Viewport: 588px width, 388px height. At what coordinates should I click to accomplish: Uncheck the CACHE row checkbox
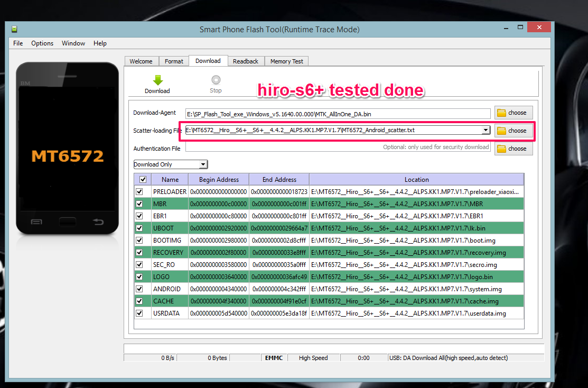(x=139, y=301)
